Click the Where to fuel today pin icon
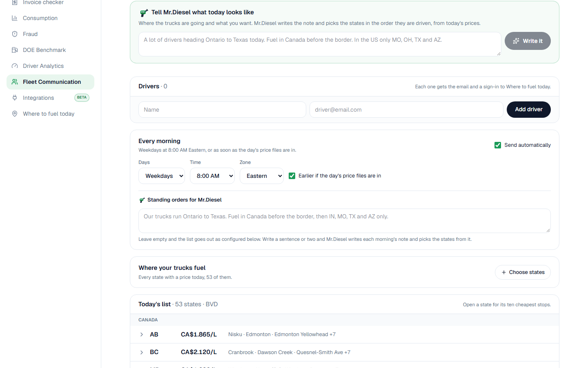Image resolution: width=588 pixels, height=368 pixels. click(15, 114)
